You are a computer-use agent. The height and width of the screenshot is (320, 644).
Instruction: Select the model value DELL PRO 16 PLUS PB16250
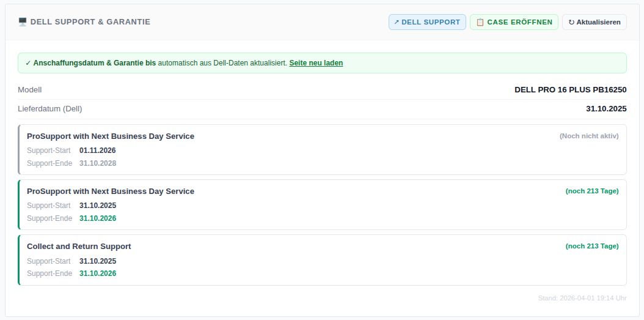[x=570, y=90]
